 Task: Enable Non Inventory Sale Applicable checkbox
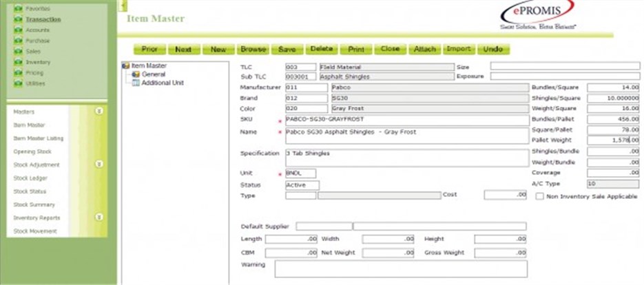point(540,196)
